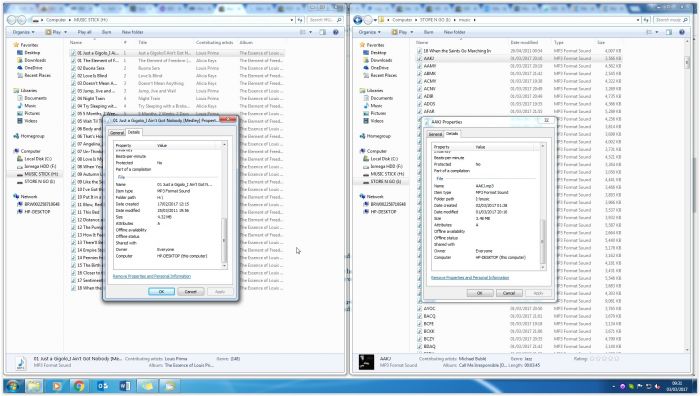Sort by Date modified column in STORE N GO window
Screen dimensions: 700x396
click(524, 42)
